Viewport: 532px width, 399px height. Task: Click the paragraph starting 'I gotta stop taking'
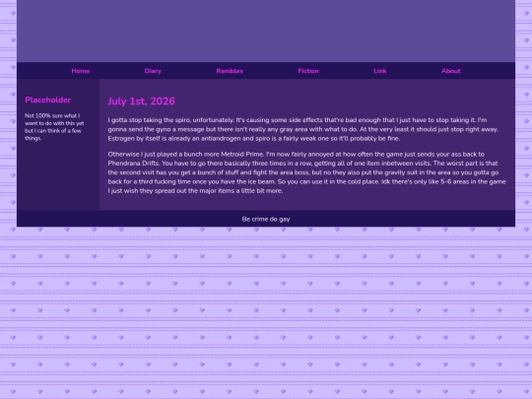click(x=303, y=129)
